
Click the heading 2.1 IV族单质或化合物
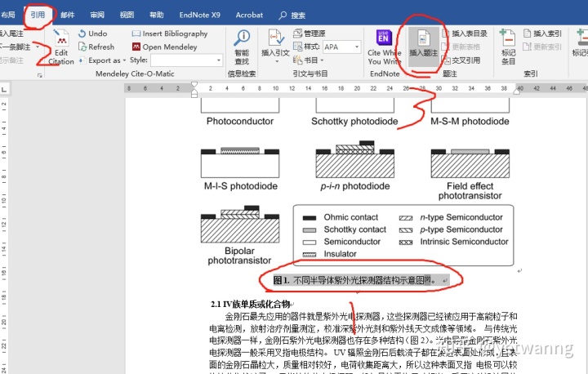251,304
